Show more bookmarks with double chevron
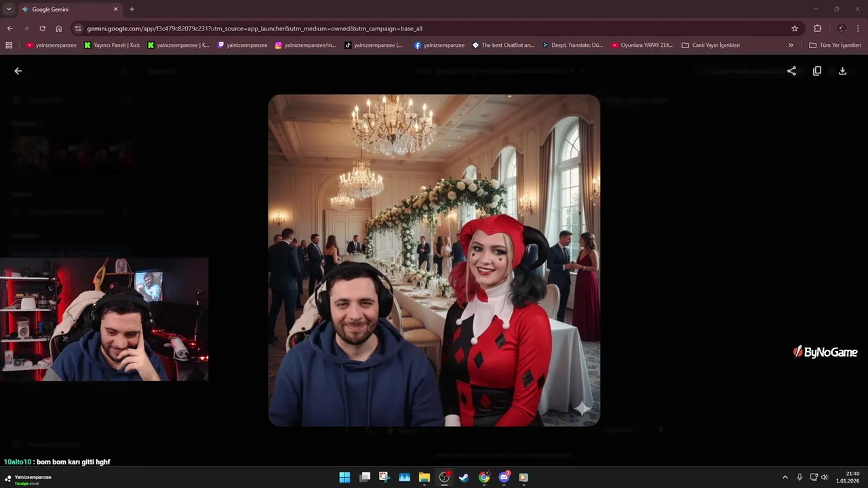The width and height of the screenshot is (868, 488). click(x=791, y=45)
